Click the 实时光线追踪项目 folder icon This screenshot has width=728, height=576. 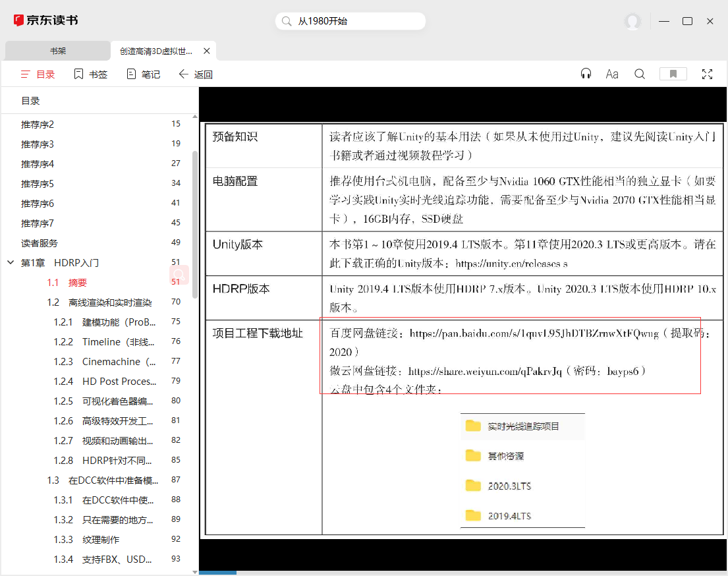click(x=473, y=426)
